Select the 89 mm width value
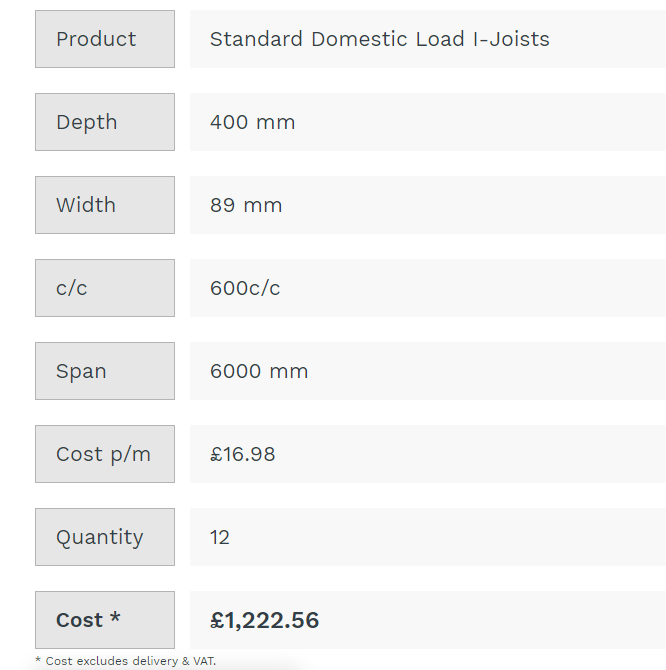The width and height of the screenshot is (666, 670). click(246, 205)
